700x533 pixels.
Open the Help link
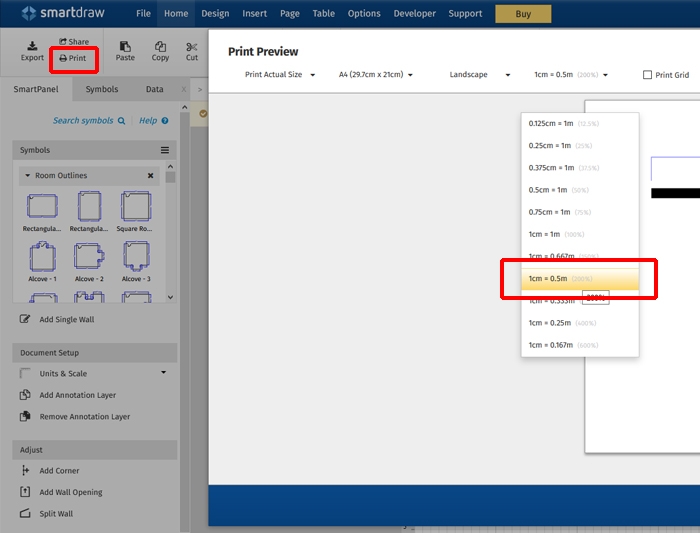click(154, 121)
